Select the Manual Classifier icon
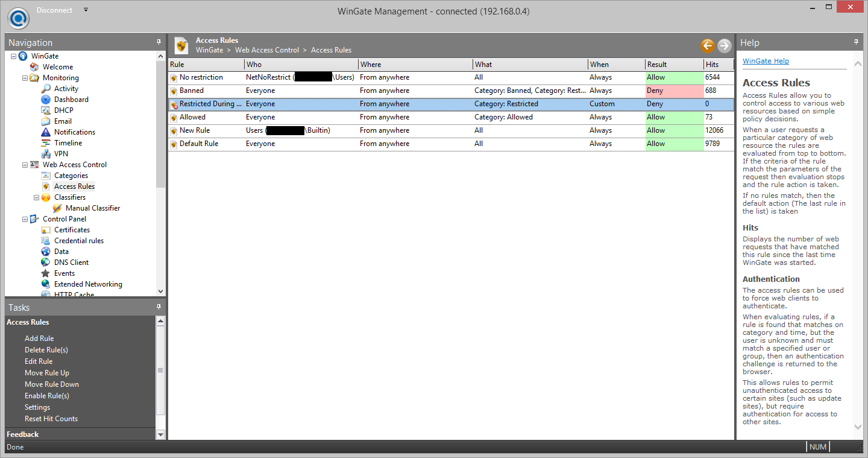 (57, 208)
